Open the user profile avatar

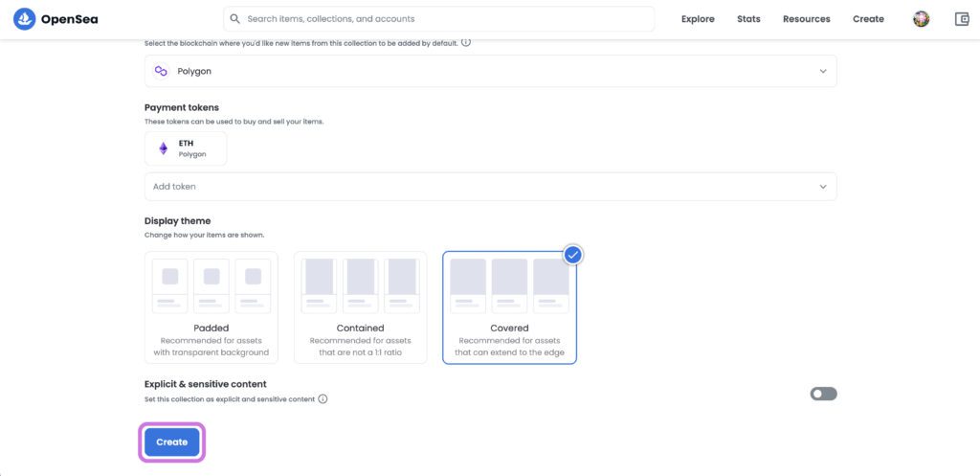[922, 19]
